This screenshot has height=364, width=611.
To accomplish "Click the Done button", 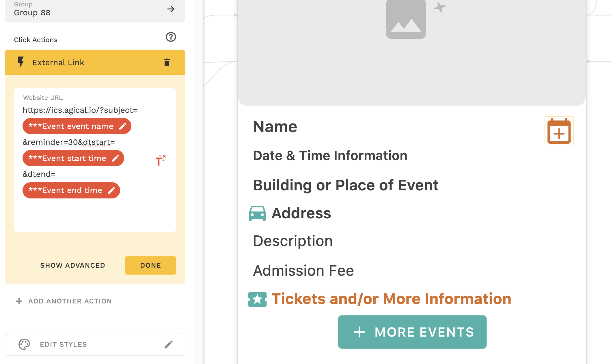I will (x=150, y=265).
